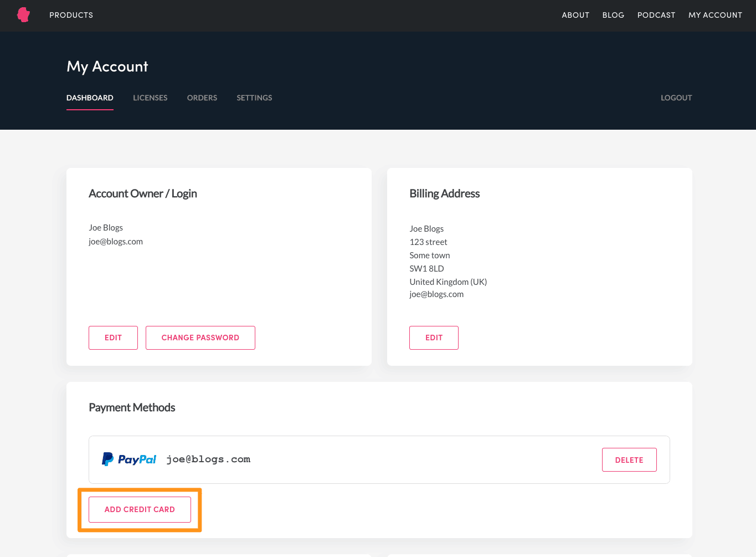Open the Blog link in header
This screenshot has width=756, height=557.
pos(613,15)
